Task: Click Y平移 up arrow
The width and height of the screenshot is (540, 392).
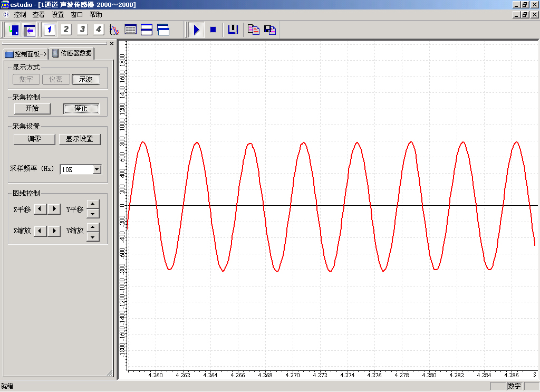Action: click(x=93, y=205)
